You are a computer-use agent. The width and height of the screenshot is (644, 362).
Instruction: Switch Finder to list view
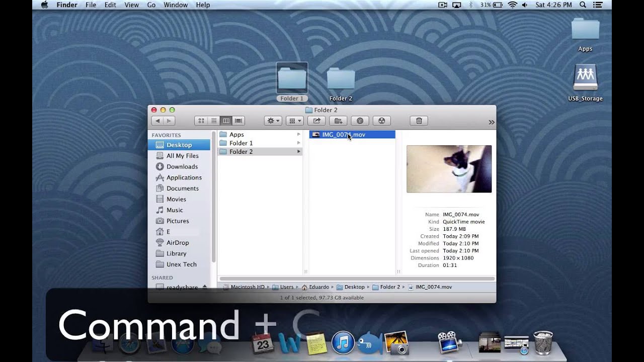coord(214,121)
